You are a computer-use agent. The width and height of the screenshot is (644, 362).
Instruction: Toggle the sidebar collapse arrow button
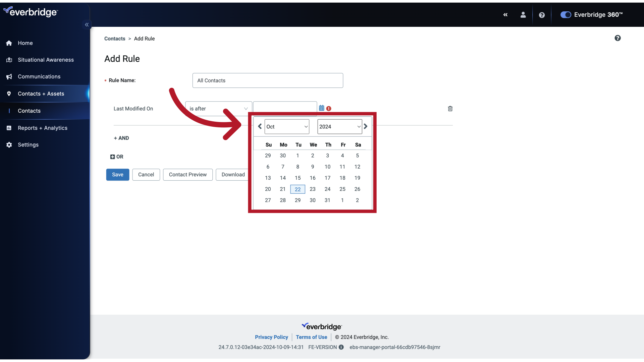[87, 25]
